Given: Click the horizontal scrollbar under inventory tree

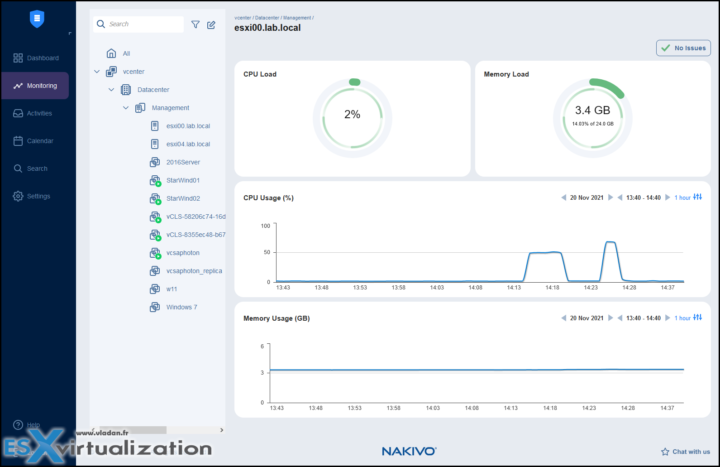Looking at the screenshot, I should pos(133,430).
